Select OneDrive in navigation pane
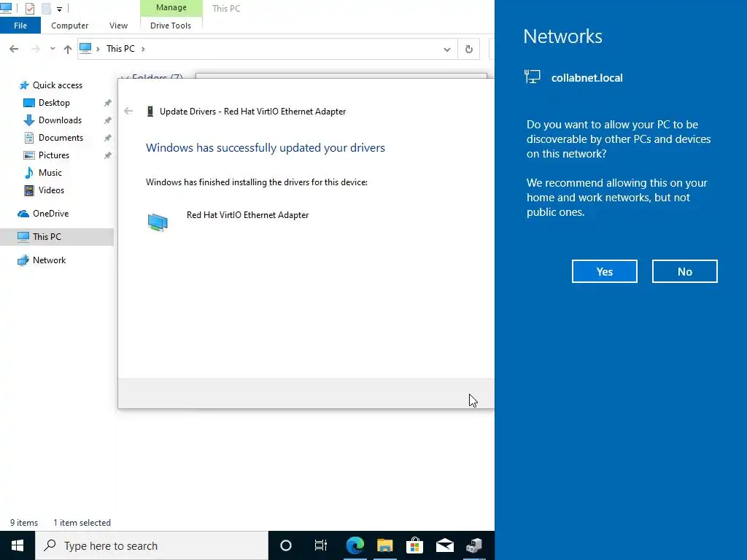Viewport: 747px width, 560px height. [50, 214]
